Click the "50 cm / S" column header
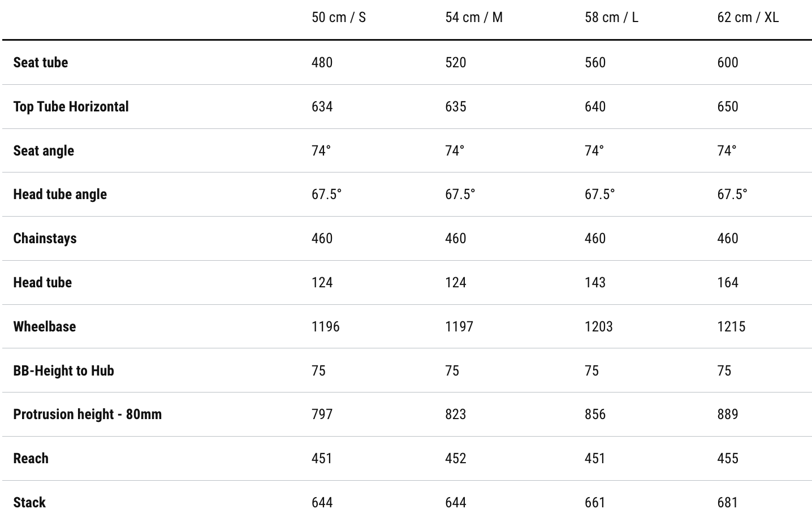This screenshot has height=526, width=812. coord(338,18)
